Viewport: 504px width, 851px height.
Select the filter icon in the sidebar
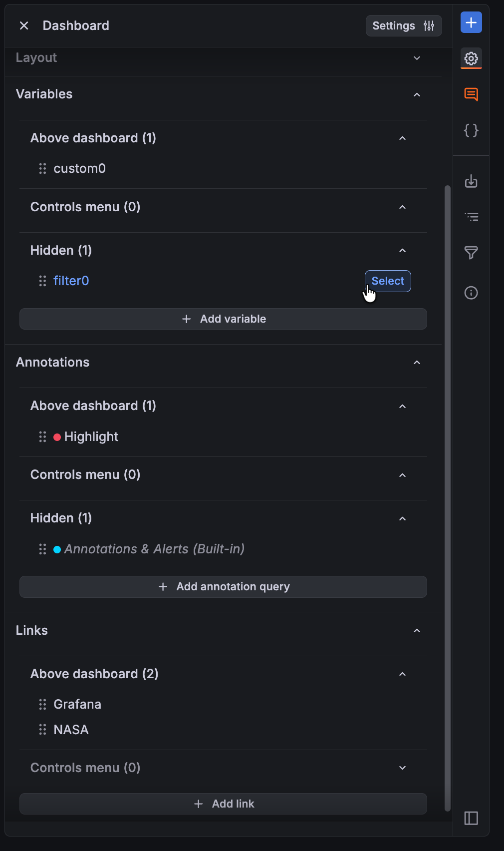[x=471, y=253]
